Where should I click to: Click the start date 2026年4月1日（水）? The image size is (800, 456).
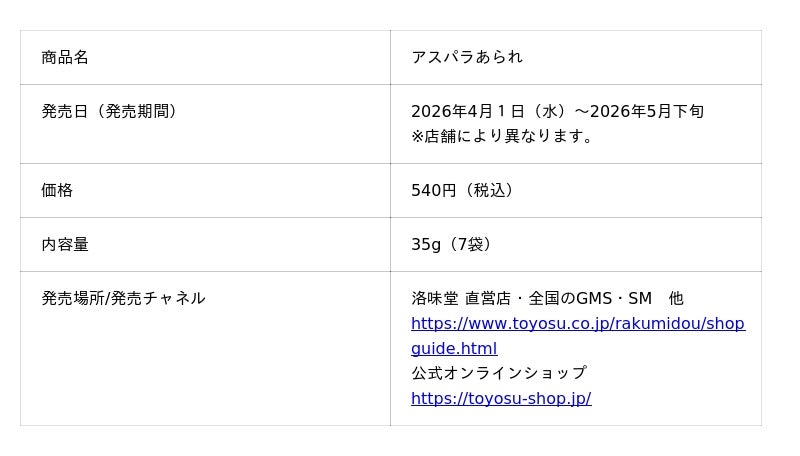pyautogui.click(x=490, y=112)
